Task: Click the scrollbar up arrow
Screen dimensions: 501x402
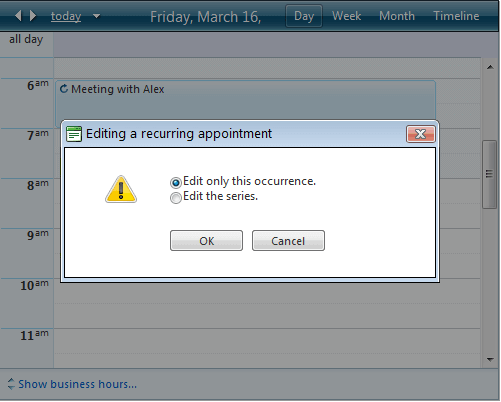Action: point(490,67)
